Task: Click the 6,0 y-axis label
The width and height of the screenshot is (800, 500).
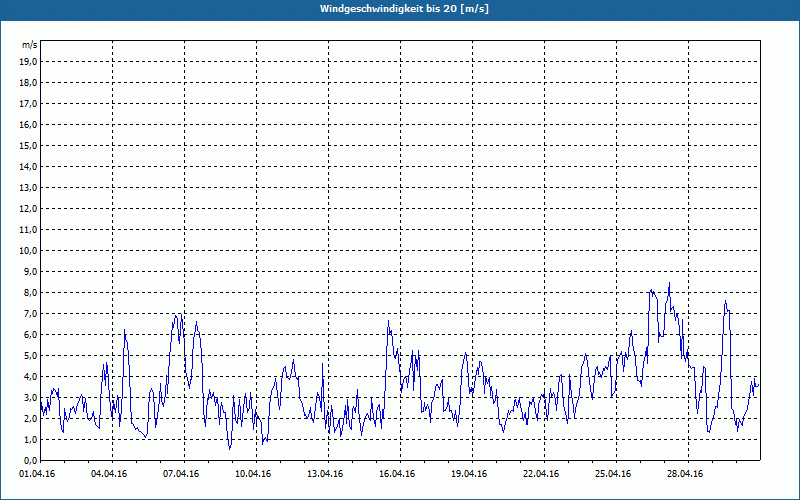Action: click(x=30, y=335)
